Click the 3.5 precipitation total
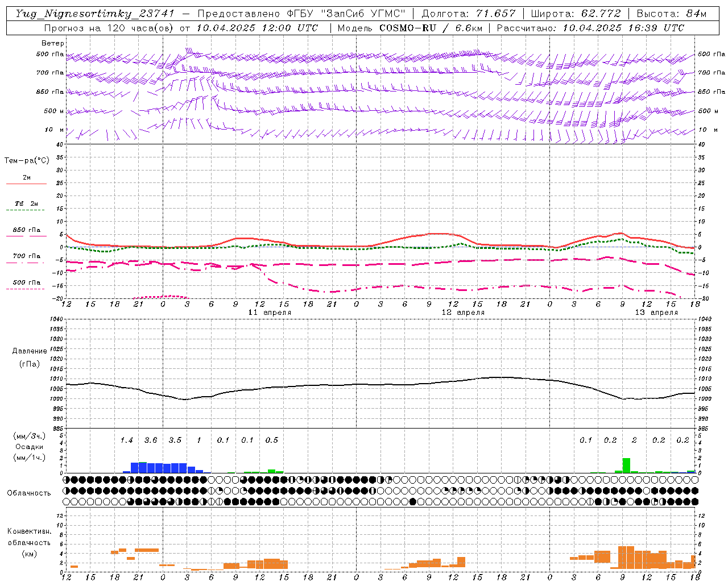This screenshot has height=582, width=728. (175, 440)
